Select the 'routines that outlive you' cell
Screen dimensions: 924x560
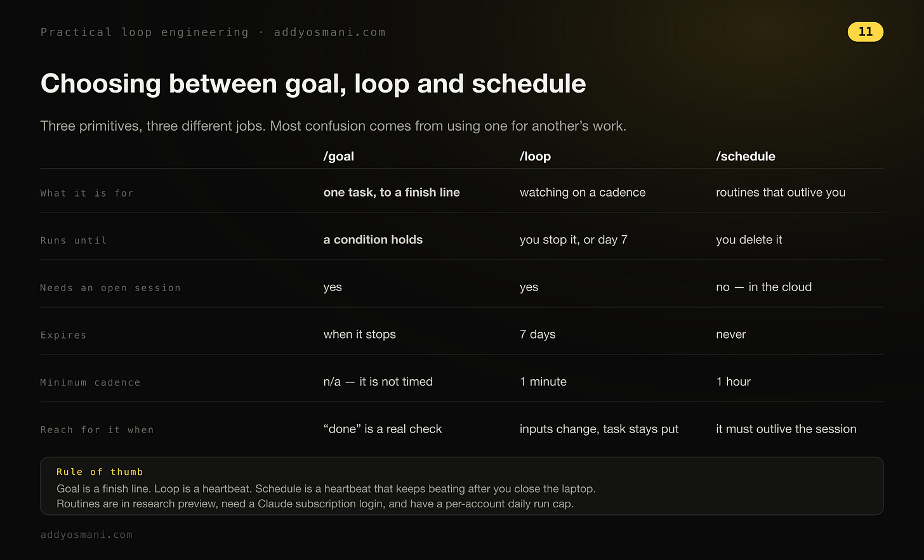click(781, 192)
